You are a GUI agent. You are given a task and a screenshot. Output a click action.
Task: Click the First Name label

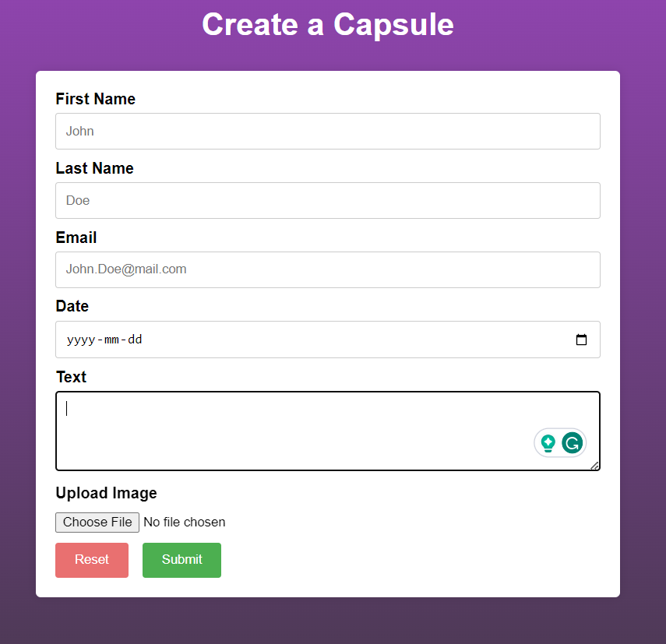pyautogui.click(x=96, y=99)
